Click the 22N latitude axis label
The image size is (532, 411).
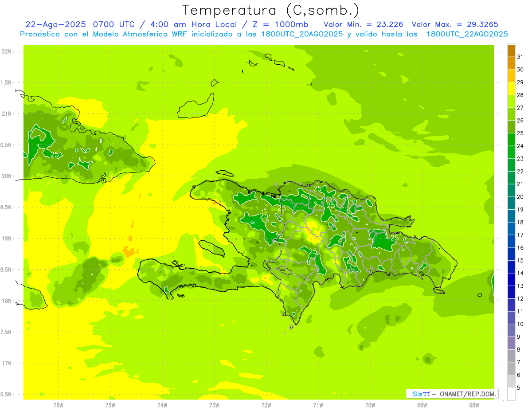point(7,51)
